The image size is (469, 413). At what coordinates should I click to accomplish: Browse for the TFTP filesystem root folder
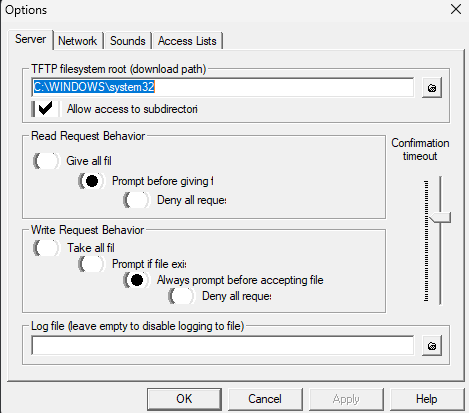[x=432, y=88]
